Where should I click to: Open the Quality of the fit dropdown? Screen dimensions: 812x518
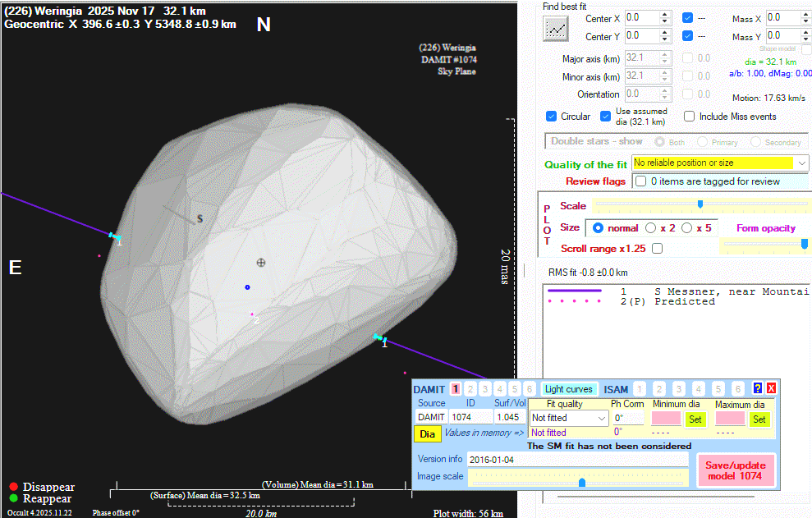[x=801, y=163]
